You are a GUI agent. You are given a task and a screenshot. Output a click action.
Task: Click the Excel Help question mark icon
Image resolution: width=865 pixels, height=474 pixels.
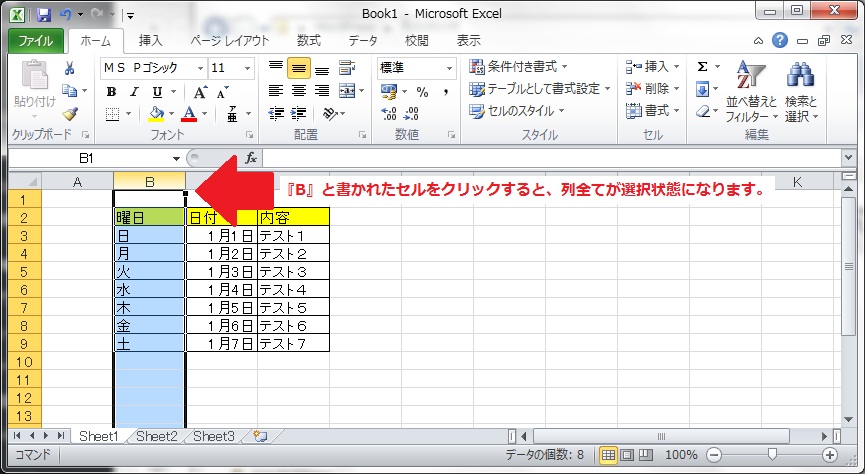[x=779, y=41]
